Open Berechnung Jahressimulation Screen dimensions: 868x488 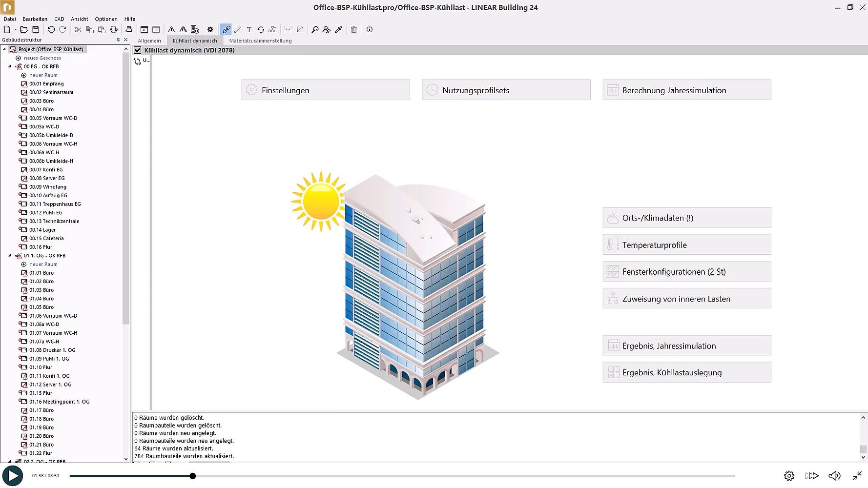pyautogui.click(x=686, y=90)
